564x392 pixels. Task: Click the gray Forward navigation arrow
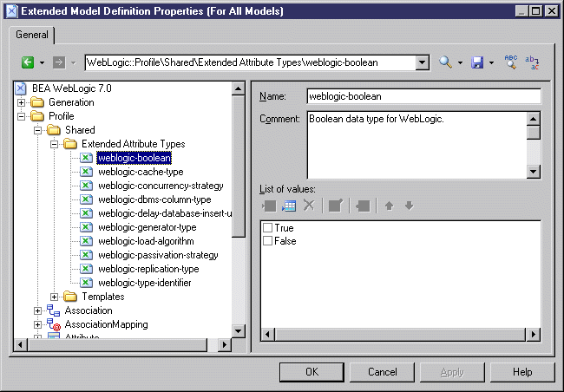click(59, 62)
